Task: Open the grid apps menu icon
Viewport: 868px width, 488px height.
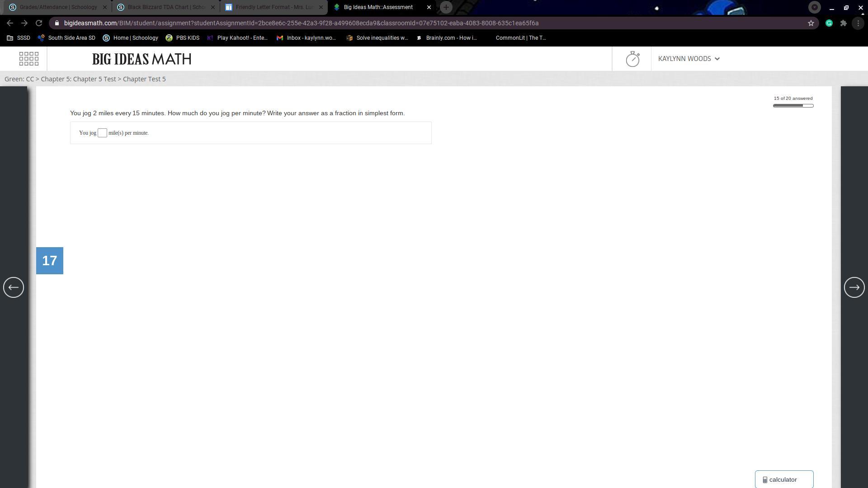Action: tap(28, 59)
